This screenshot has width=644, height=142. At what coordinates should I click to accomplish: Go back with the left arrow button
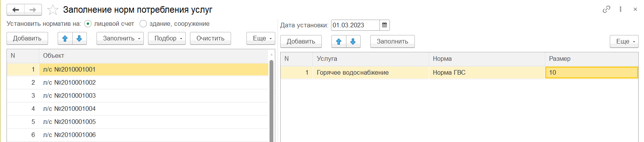[x=15, y=10]
